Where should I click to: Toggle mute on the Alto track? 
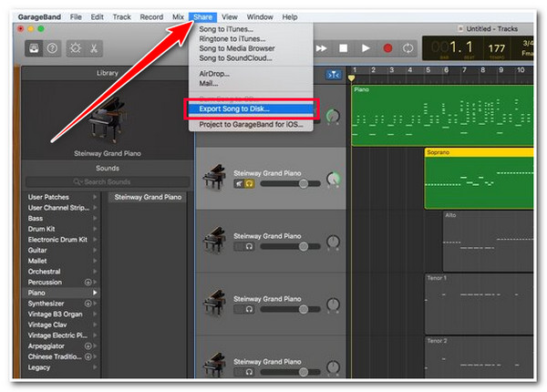click(239, 246)
